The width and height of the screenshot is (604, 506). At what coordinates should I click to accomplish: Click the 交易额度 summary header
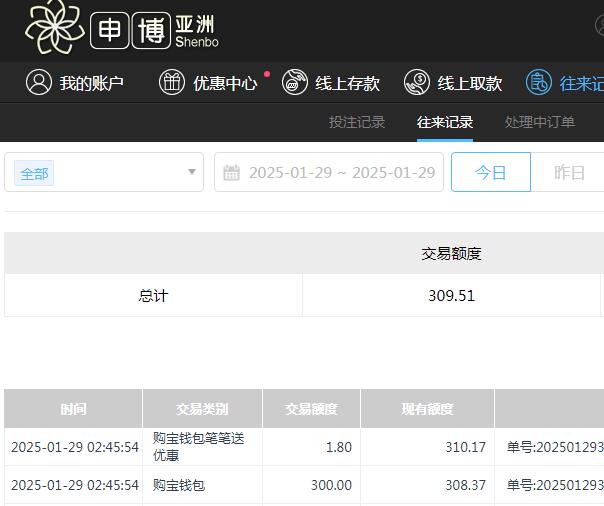pos(451,253)
